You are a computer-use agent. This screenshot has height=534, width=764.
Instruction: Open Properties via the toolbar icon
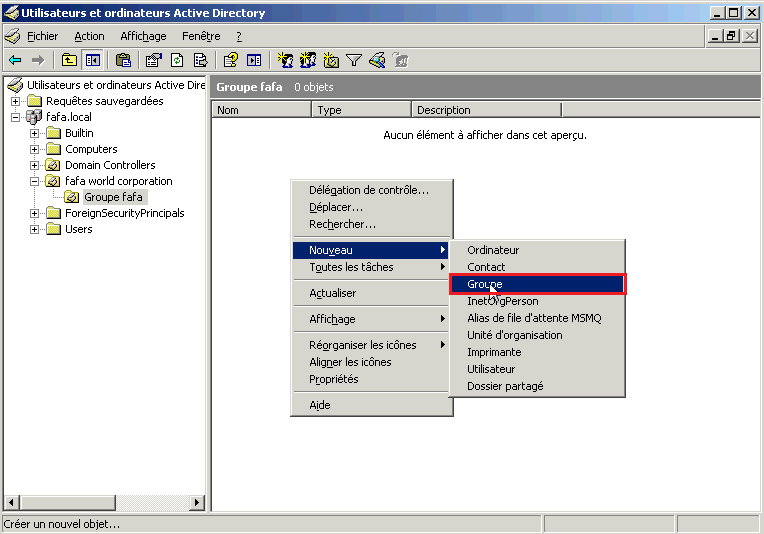[x=154, y=60]
